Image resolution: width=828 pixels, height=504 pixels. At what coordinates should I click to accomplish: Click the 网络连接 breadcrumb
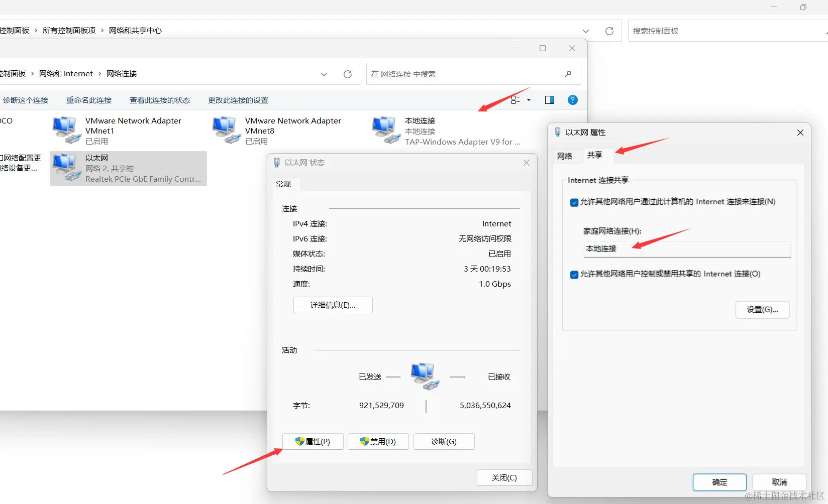pos(122,74)
